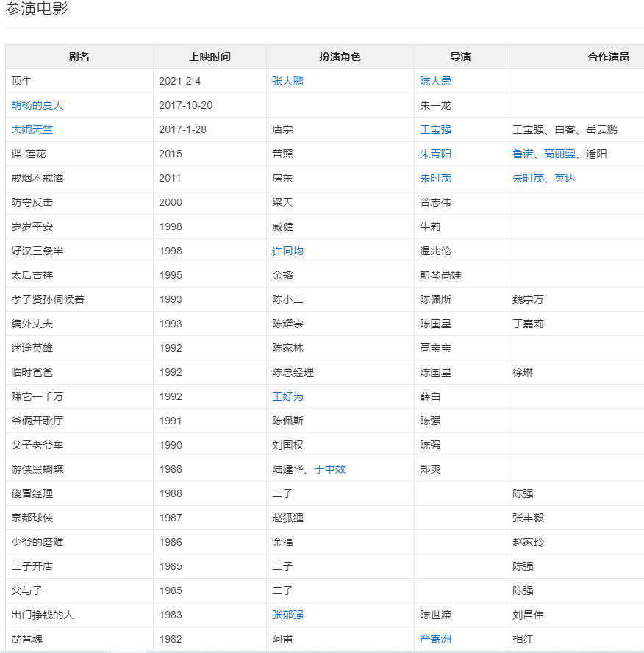Open director 王宝强 link
The width and height of the screenshot is (644, 653).
tap(435, 129)
